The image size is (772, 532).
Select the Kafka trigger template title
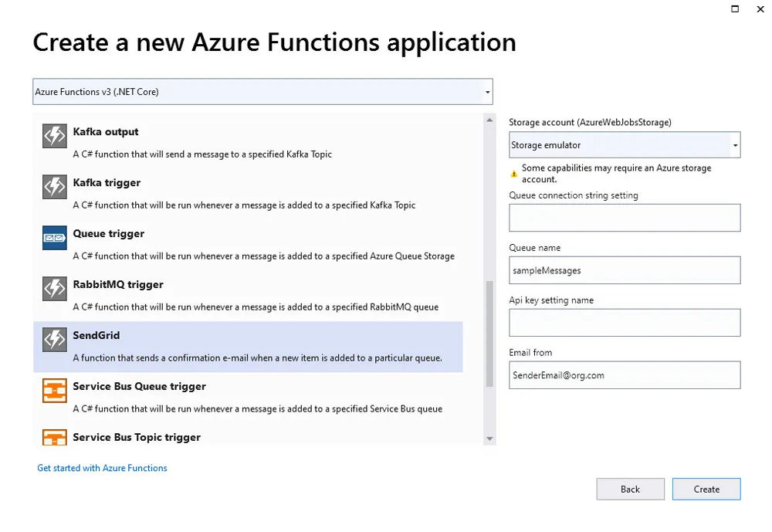[x=107, y=183]
